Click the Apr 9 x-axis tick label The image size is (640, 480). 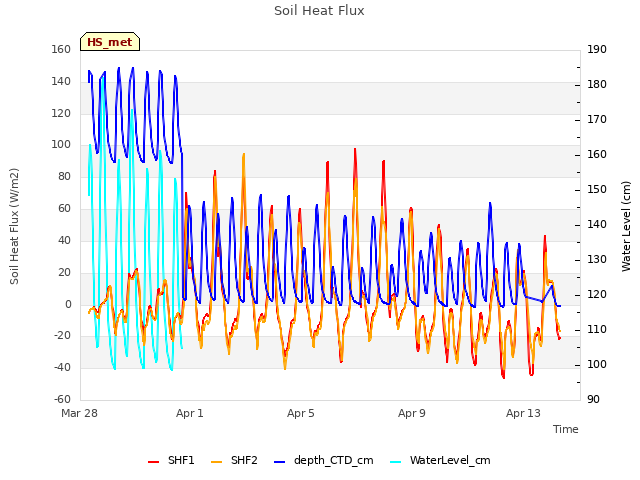411,413
